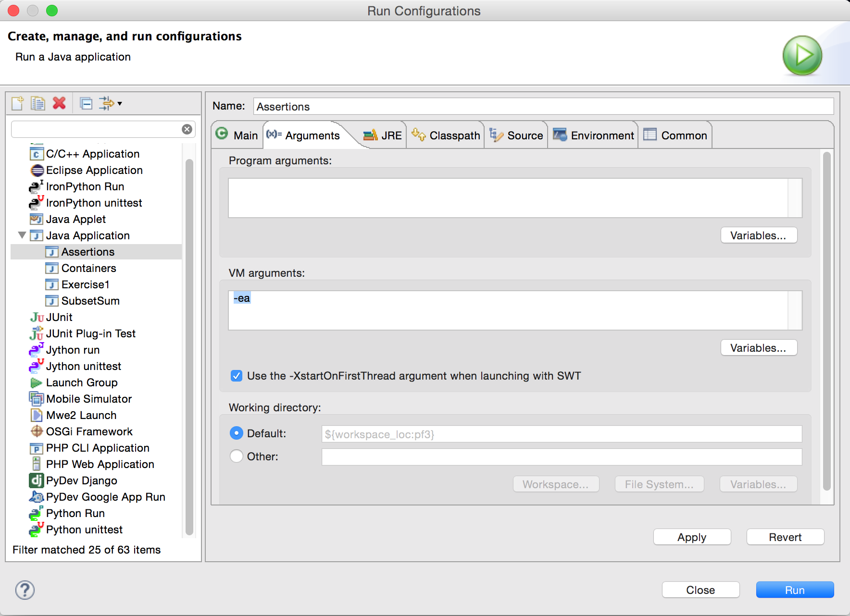
Task: Select the Other working directory radio
Action: [236, 456]
